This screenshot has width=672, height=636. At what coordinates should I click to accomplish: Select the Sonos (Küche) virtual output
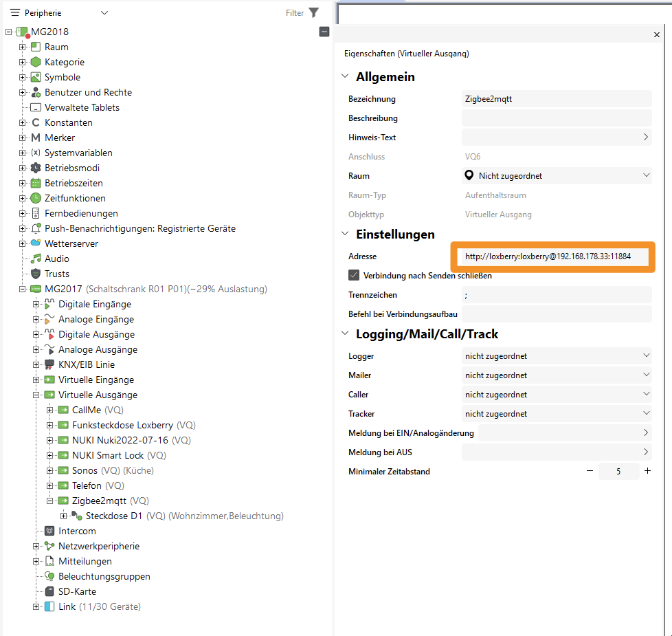point(113,470)
